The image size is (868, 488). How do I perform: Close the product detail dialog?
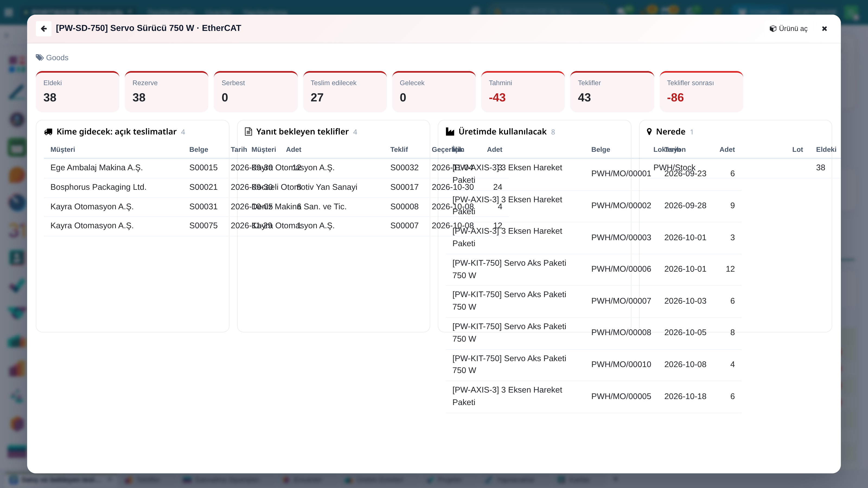click(825, 29)
